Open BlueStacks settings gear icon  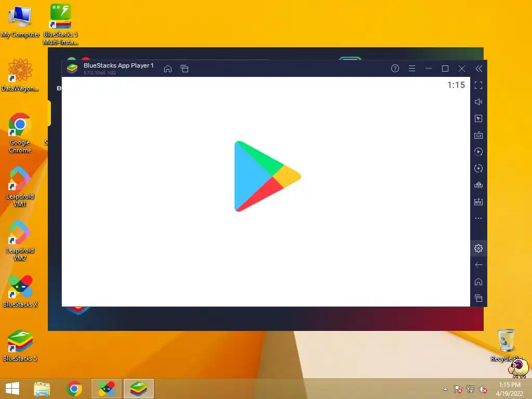pos(478,248)
